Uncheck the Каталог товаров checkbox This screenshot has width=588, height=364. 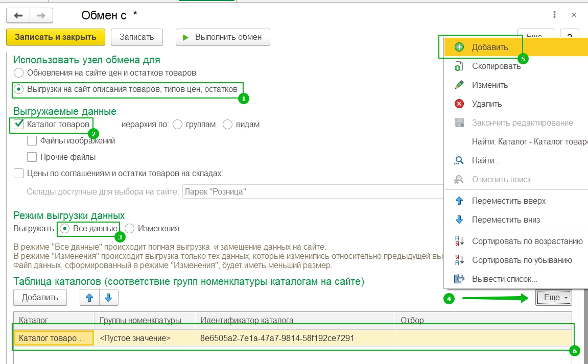coord(19,124)
